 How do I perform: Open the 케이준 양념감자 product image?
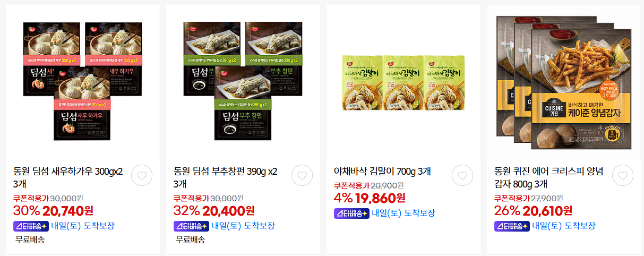click(563, 82)
